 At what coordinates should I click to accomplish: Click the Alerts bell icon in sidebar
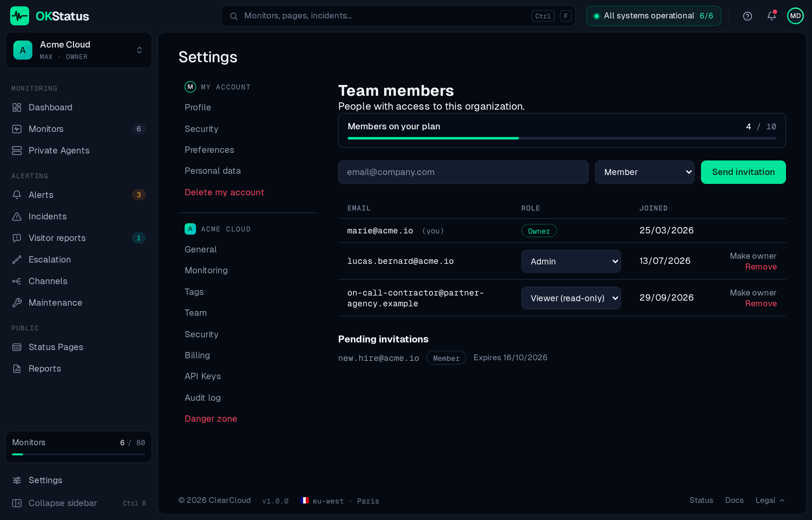click(17, 195)
